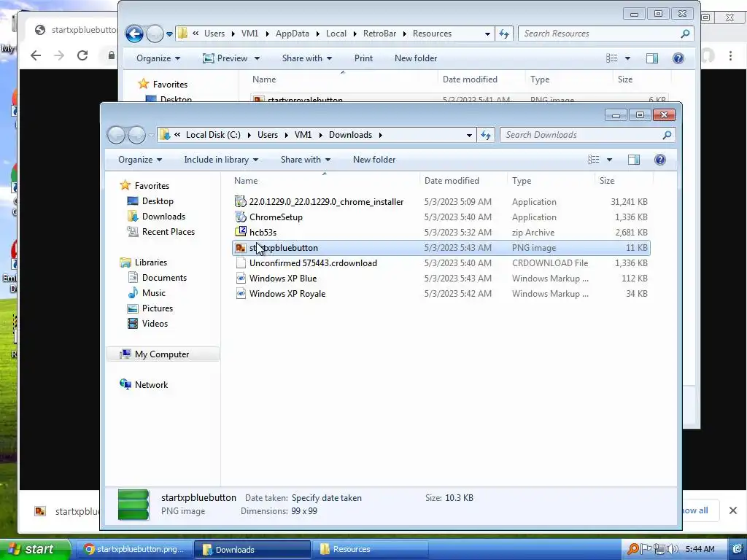Expand Downloads address bar history dropdown
747x560 pixels.
coord(469,135)
